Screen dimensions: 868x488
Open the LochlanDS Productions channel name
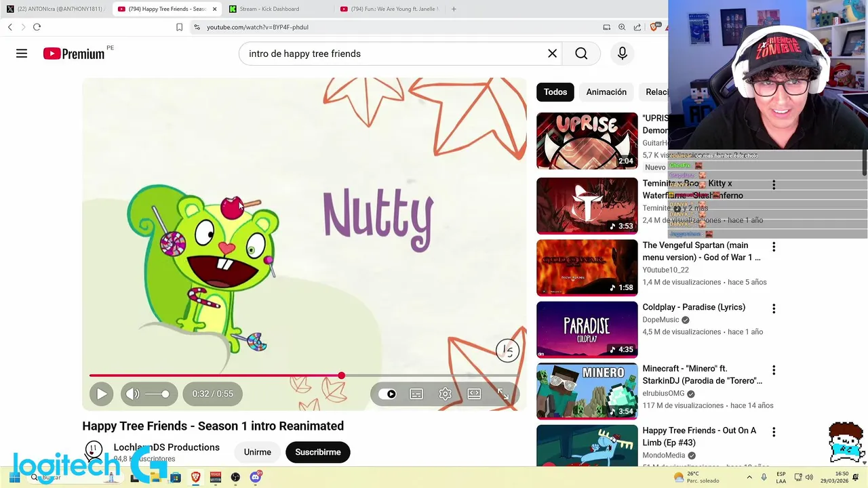tap(166, 447)
